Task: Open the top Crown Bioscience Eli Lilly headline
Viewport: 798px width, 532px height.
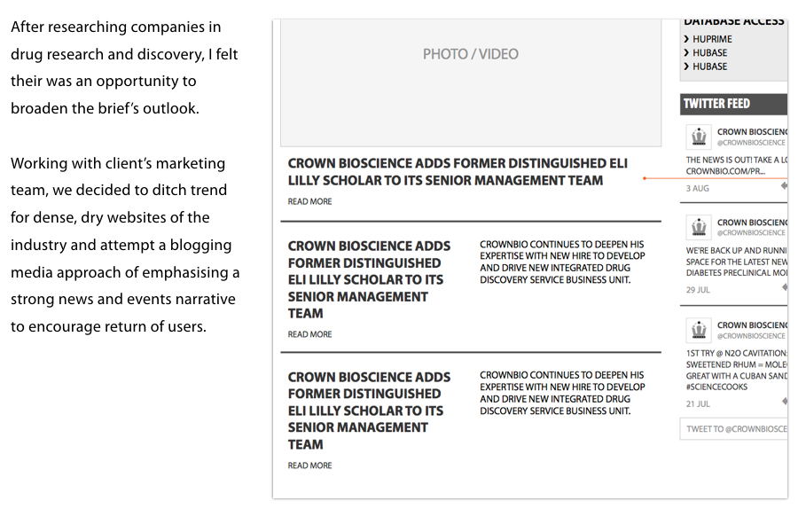Action: point(458,172)
